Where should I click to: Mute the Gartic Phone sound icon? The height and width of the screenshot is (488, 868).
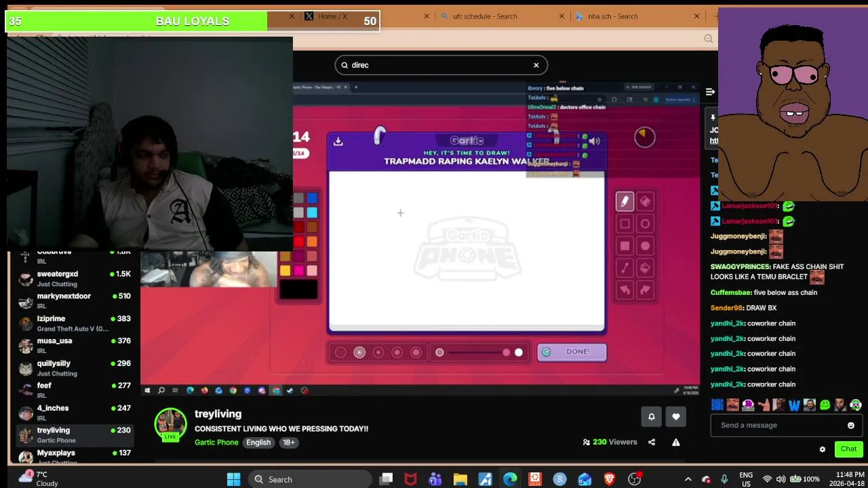click(x=594, y=141)
